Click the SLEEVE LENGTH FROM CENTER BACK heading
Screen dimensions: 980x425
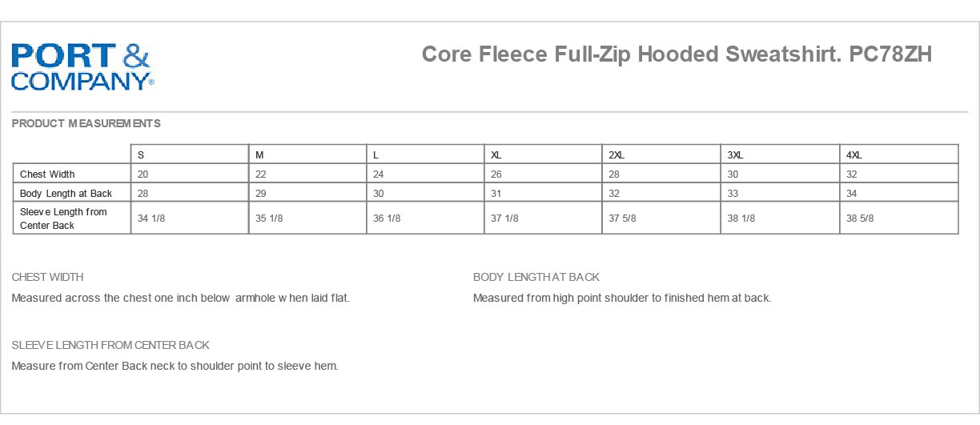coord(110,345)
